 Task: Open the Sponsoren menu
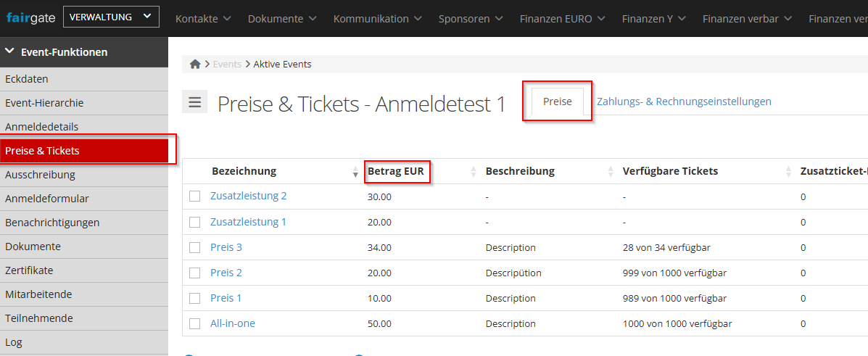471,19
